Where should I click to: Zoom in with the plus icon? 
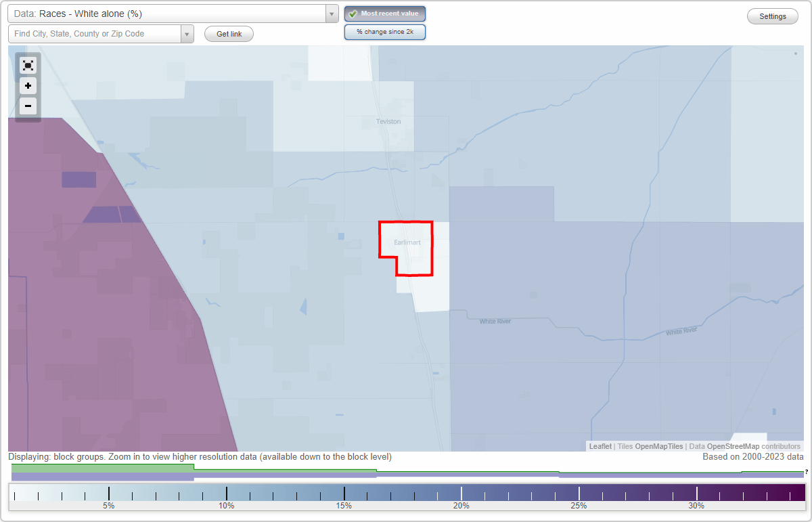[28, 86]
